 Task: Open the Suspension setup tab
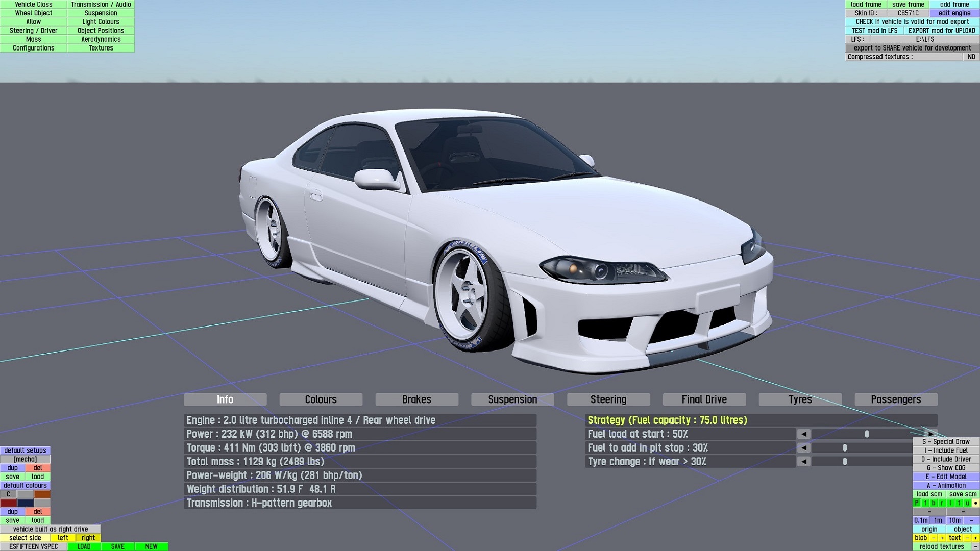(x=512, y=399)
